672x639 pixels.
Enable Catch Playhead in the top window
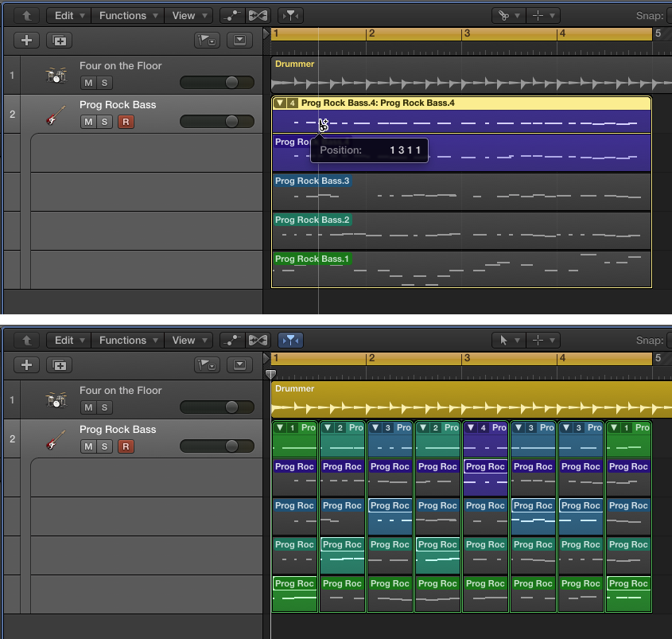[x=290, y=16]
